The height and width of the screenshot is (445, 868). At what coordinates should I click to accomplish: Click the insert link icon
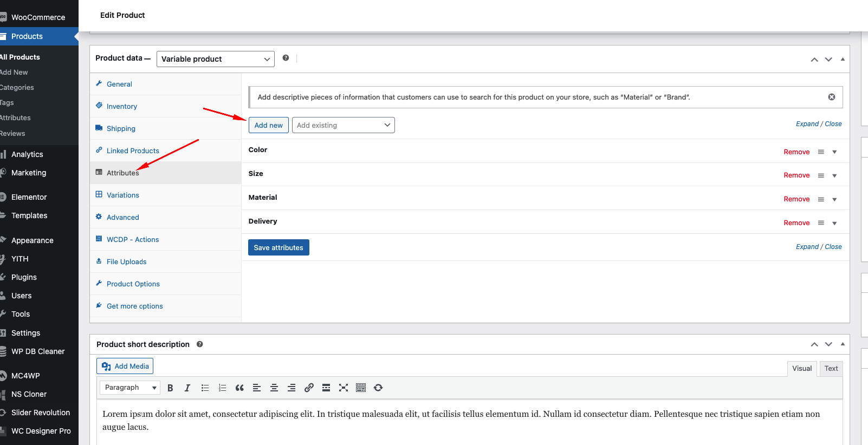pos(309,388)
